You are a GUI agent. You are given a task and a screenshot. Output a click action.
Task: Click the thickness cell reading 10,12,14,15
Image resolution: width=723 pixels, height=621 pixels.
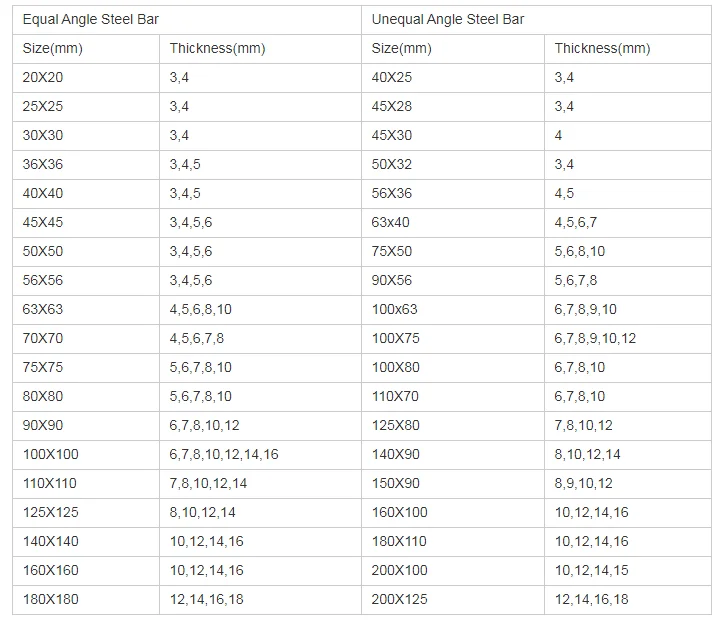click(592, 570)
